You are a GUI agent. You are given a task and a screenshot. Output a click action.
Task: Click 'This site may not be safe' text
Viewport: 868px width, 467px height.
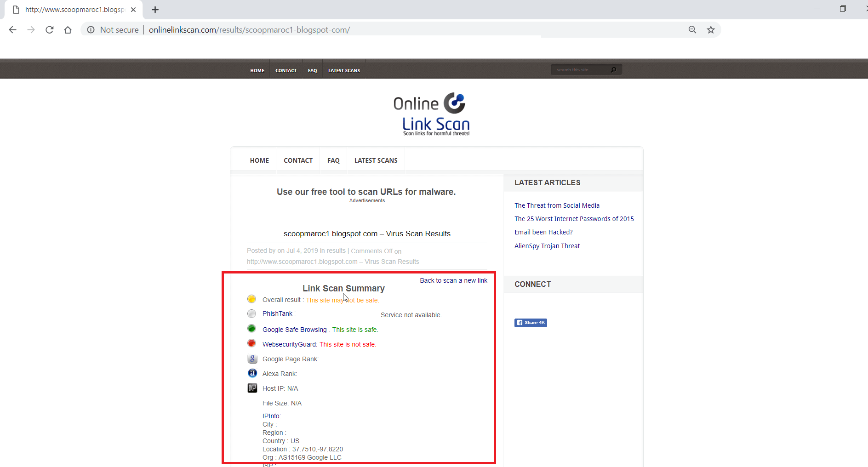coord(343,300)
